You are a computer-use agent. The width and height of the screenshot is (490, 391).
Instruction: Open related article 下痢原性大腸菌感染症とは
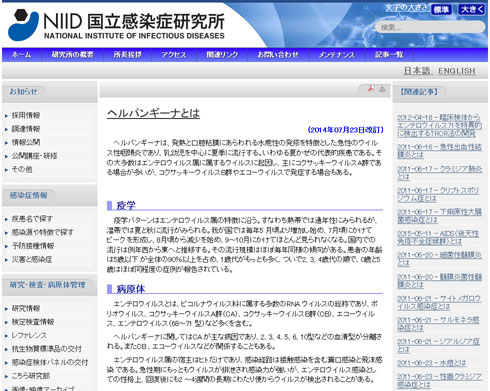pos(439,216)
